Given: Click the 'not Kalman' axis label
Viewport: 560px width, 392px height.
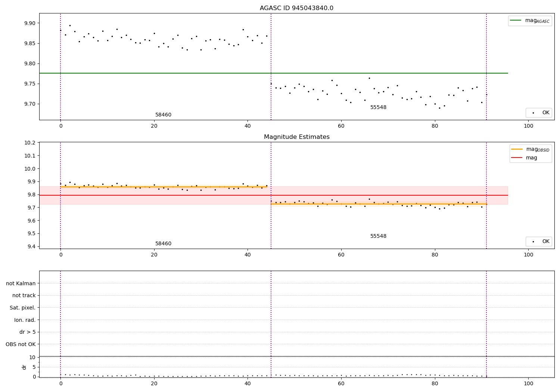Looking at the screenshot, I should tap(21, 283).
